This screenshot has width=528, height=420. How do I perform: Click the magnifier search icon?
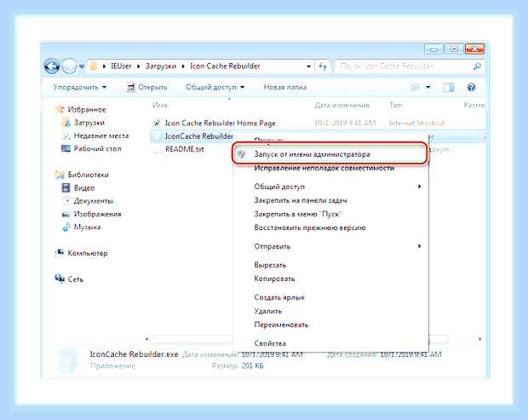point(477,66)
